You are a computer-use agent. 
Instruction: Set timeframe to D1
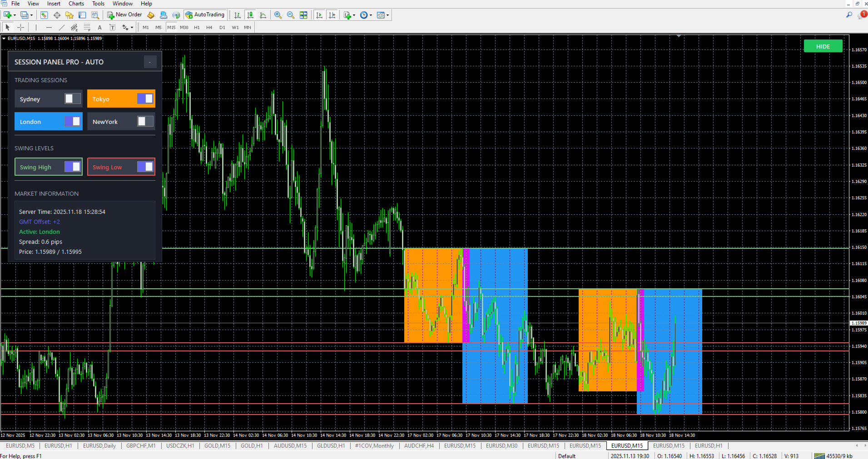(222, 27)
